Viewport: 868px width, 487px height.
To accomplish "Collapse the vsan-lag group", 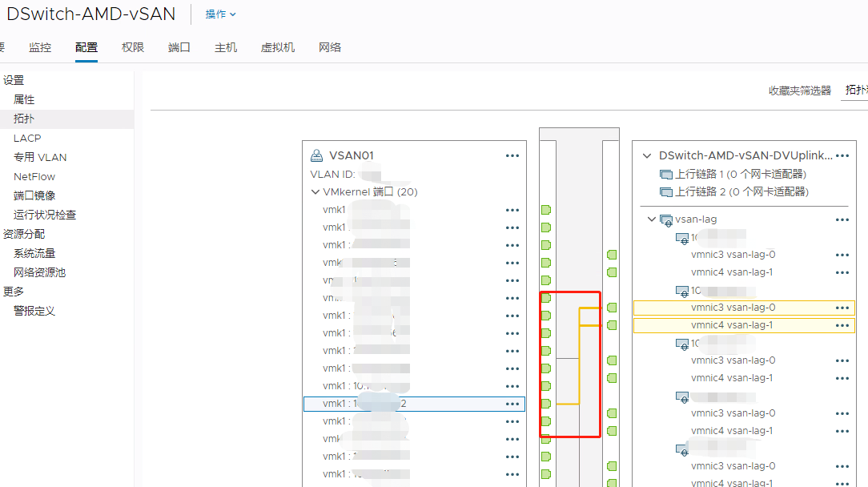I will [651, 219].
